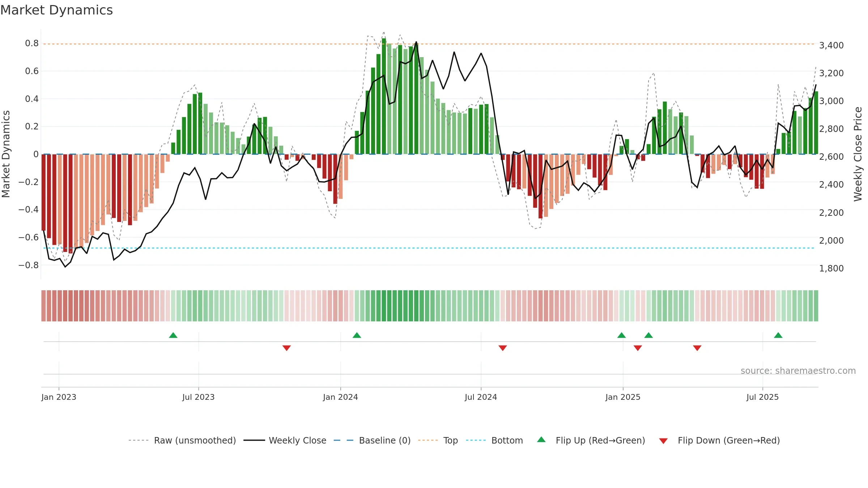Click the Jul 2025 x-axis label

[x=763, y=397]
